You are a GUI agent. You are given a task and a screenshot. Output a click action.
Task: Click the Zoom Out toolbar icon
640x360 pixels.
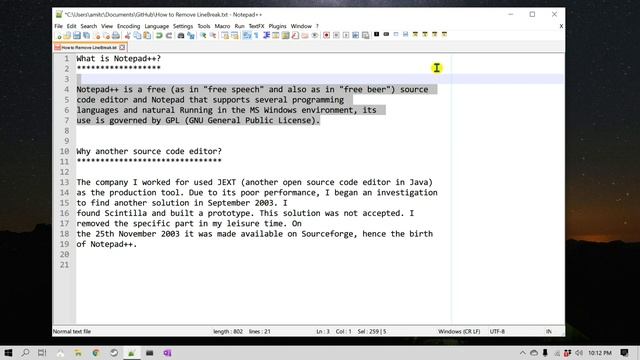tap(213, 36)
